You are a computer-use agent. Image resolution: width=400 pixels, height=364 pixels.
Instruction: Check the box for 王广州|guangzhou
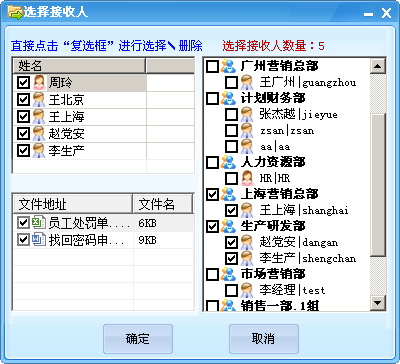click(231, 82)
